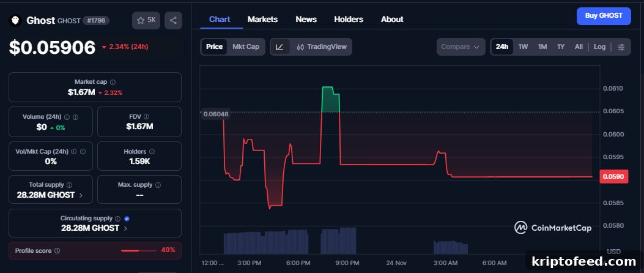
Task: Open the About tab
Action: [392, 20]
